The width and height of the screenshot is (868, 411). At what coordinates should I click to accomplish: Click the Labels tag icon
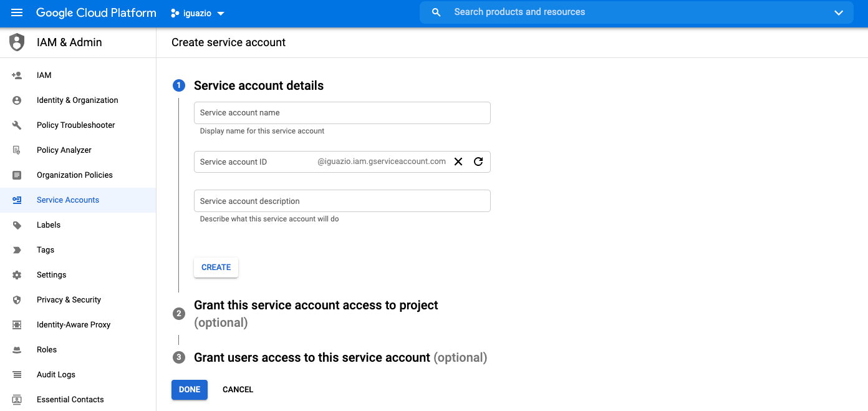pos(17,225)
